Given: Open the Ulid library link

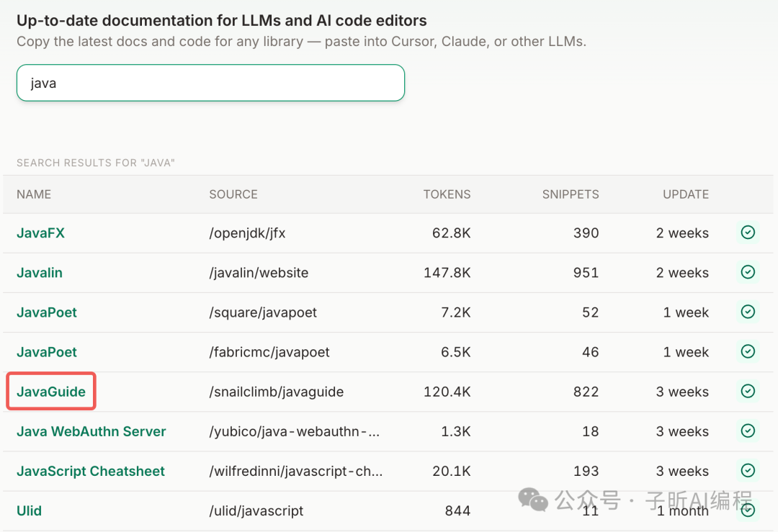Looking at the screenshot, I should (30, 510).
